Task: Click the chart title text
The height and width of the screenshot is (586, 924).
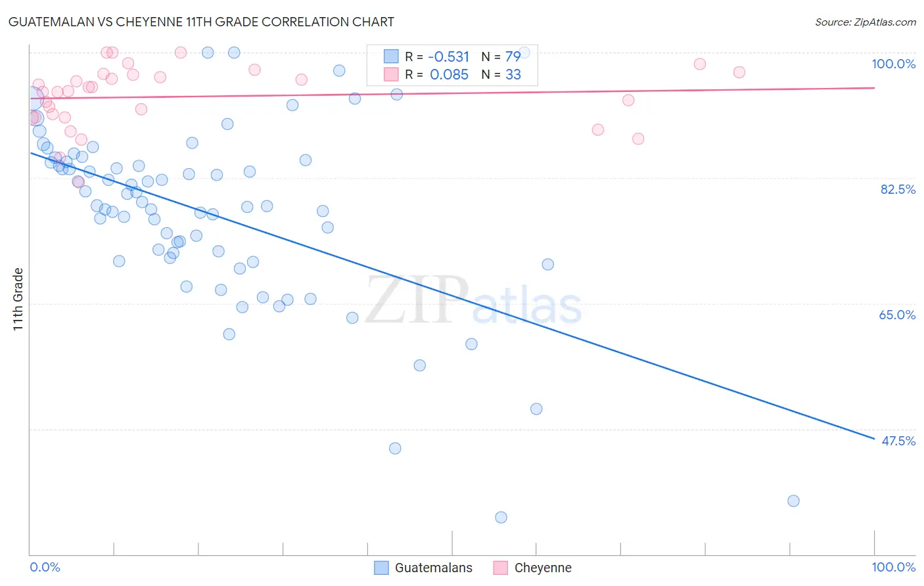Action: [x=201, y=22]
